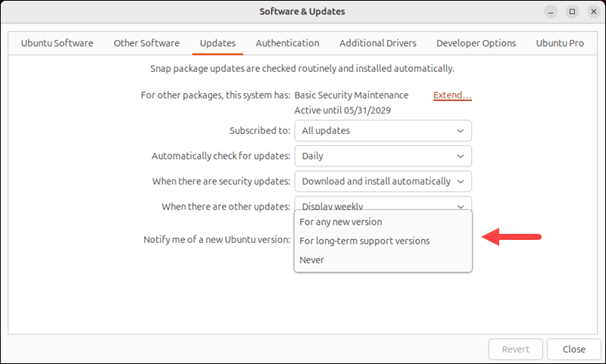The height and width of the screenshot is (364, 606).
Task: Switch to the Ubuntu Software tab
Action: point(57,43)
